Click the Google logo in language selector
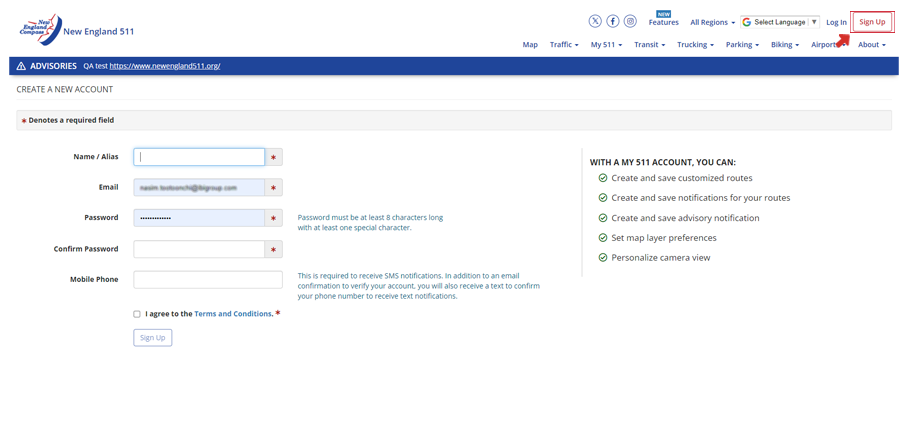The image size is (906, 433). click(747, 22)
